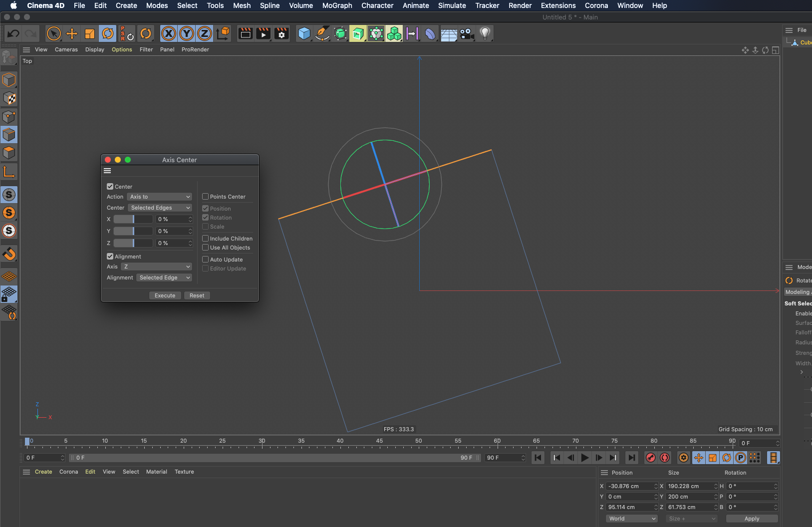
Task: Click the Reset button
Action: pyautogui.click(x=197, y=295)
